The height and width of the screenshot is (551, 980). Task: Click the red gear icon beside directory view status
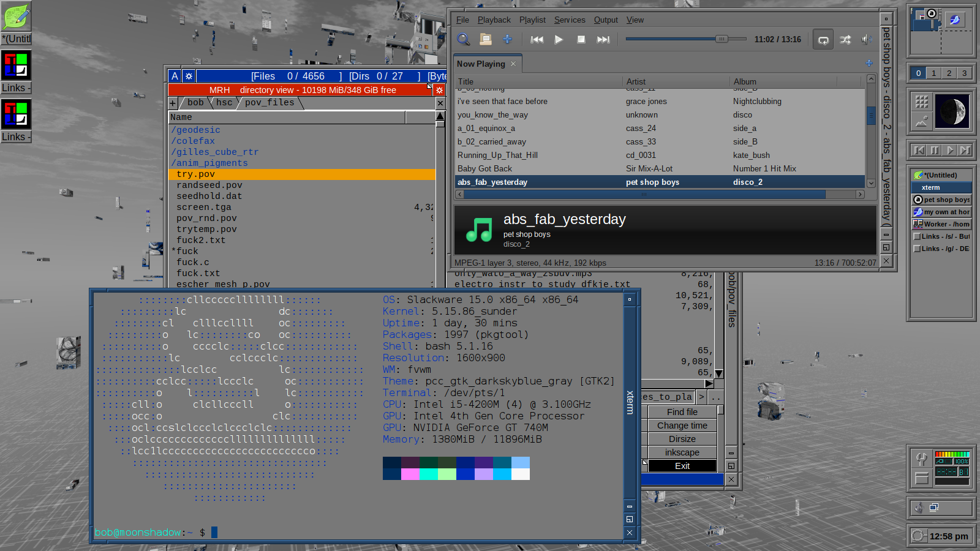pyautogui.click(x=439, y=90)
